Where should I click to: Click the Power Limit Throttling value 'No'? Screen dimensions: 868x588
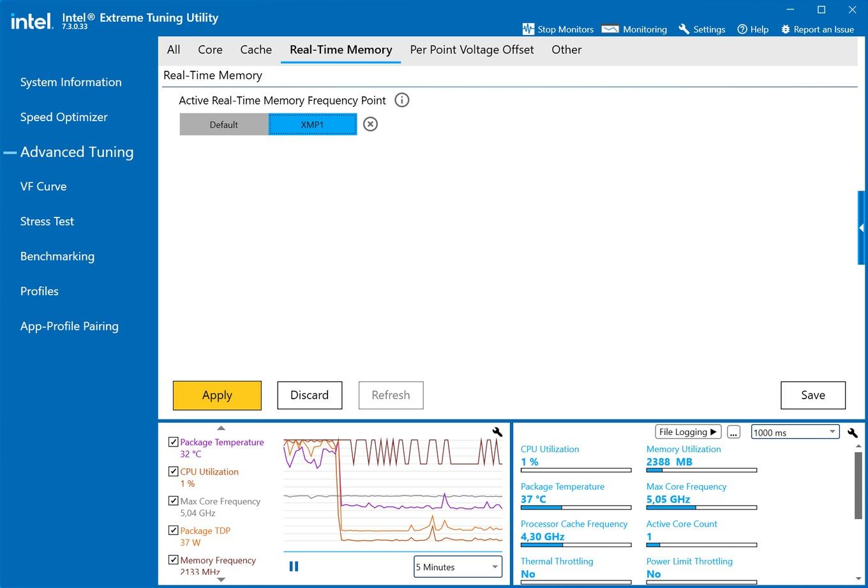(x=654, y=574)
